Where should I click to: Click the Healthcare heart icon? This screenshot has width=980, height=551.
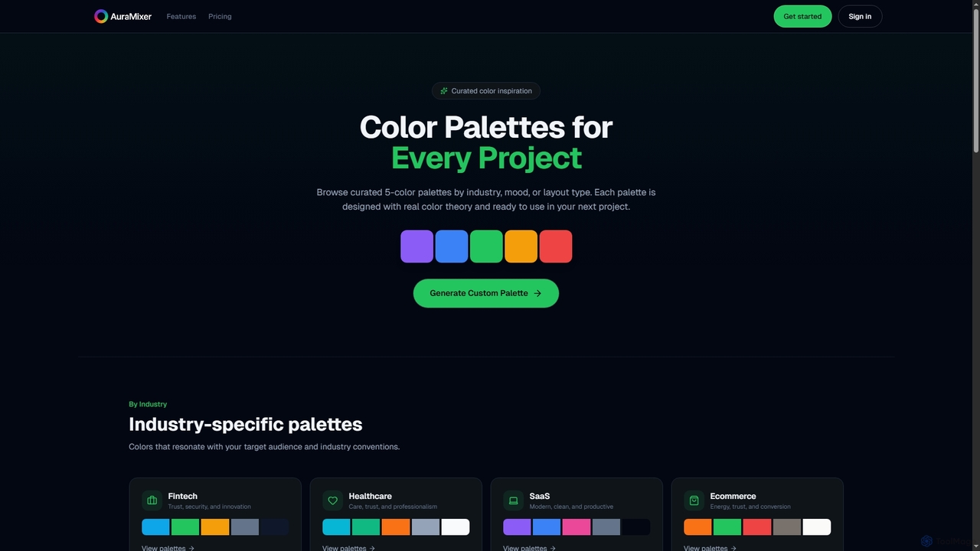click(x=332, y=500)
